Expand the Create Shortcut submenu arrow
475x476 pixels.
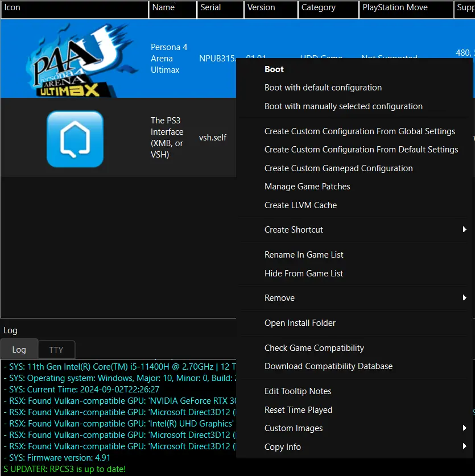(464, 230)
